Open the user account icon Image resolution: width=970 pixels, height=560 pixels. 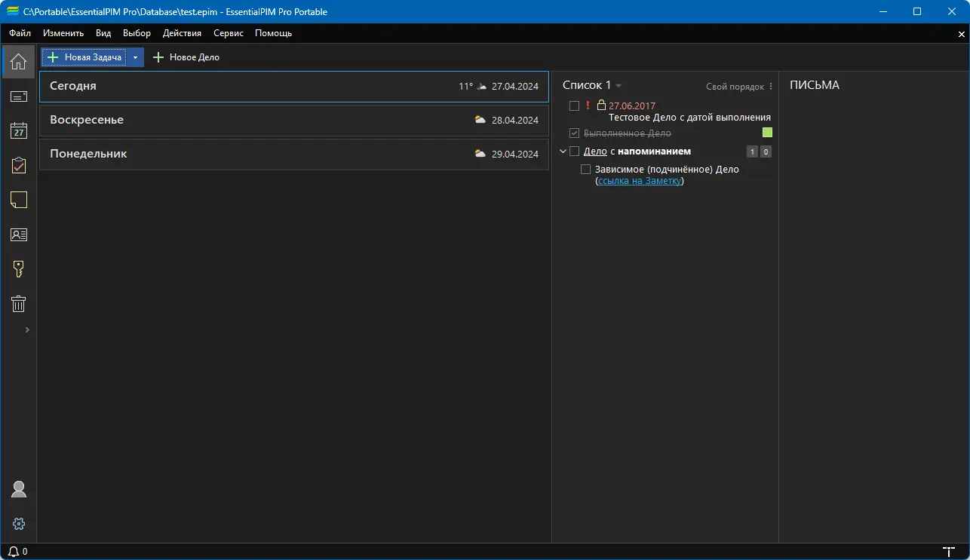tap(19, 489)
